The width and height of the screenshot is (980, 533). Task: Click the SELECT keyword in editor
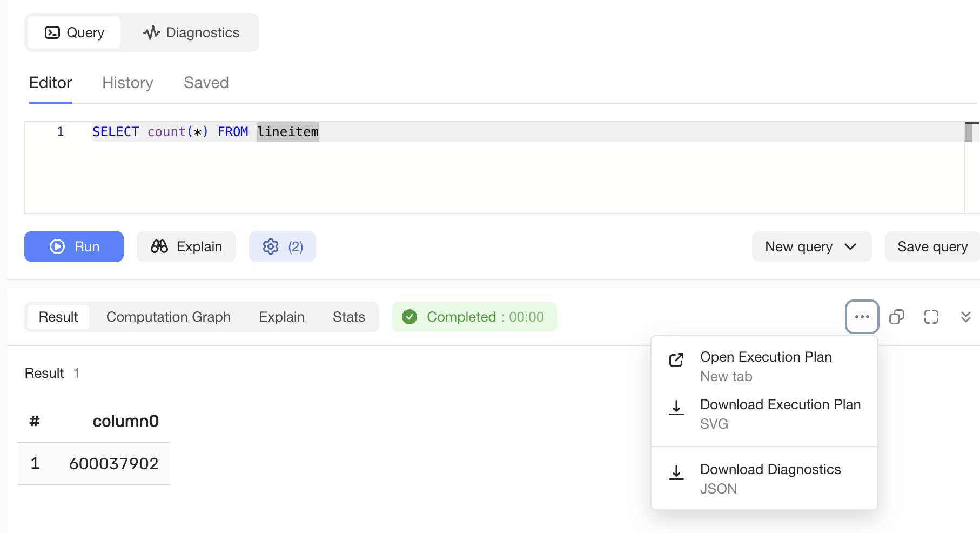116,132
